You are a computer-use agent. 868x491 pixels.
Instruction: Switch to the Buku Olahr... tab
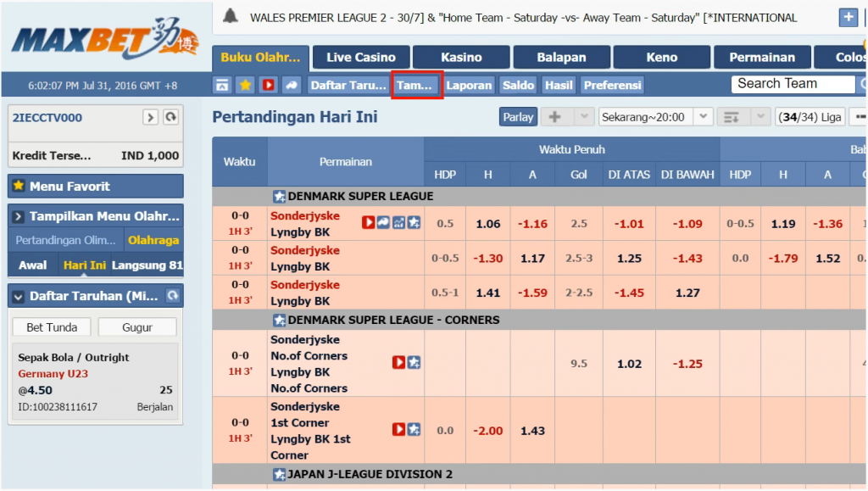(x=260, y=59)
